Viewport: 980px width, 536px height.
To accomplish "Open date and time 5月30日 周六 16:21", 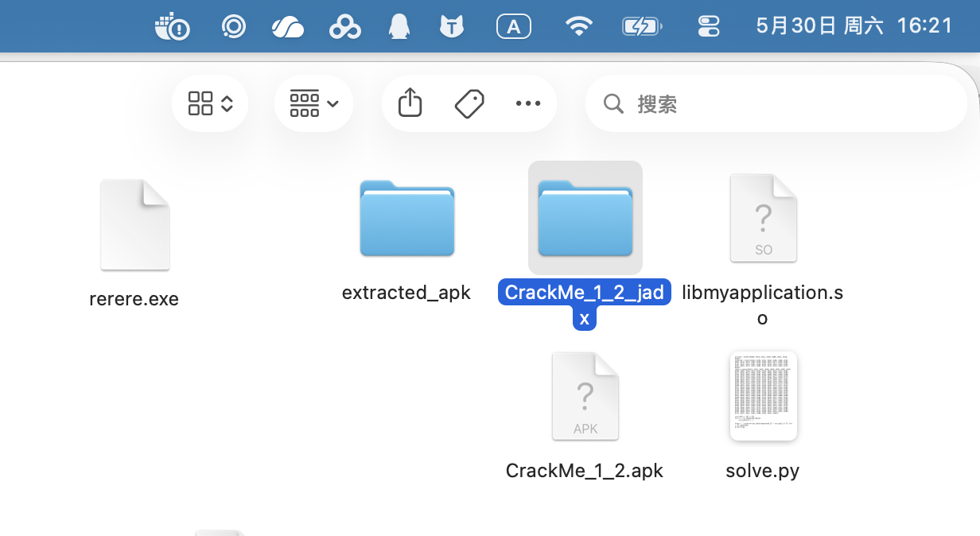I will (x=854, y=25).
